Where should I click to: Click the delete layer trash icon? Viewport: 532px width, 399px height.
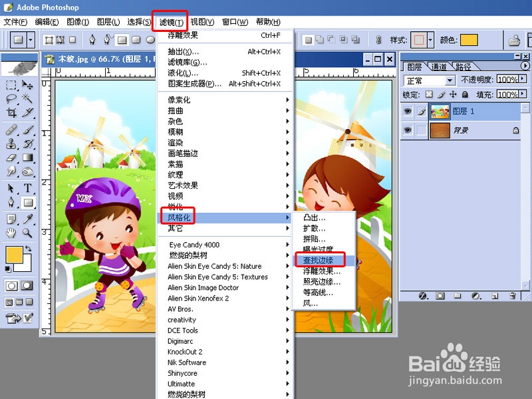(513, 296)
